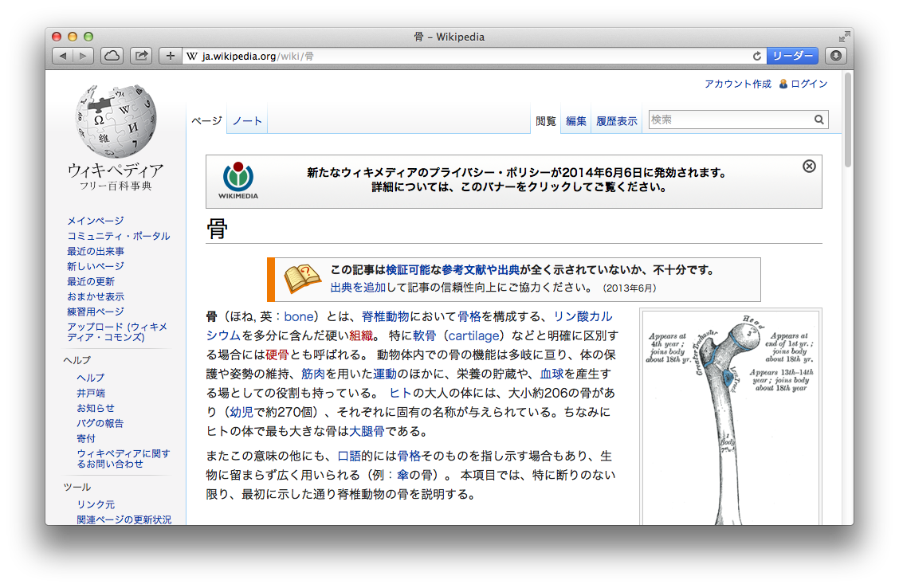Open 寄付 donation link
Viewport: 899px width, 588px height.
86,438
